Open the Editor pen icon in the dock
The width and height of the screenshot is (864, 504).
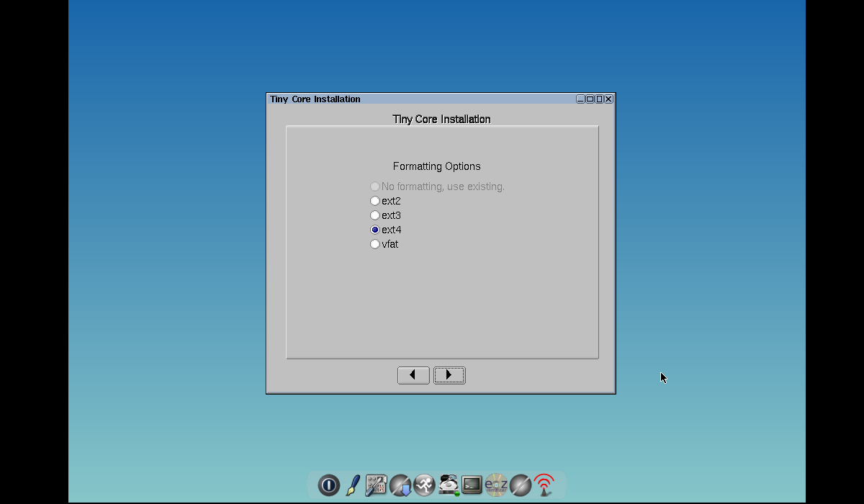click(353, 485)
